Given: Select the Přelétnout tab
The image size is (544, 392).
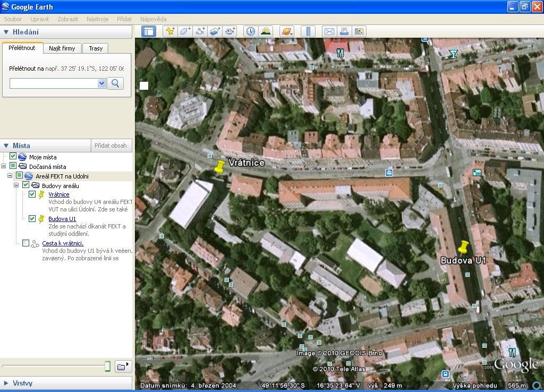Looking at the screenshot, I should (22, 48).
